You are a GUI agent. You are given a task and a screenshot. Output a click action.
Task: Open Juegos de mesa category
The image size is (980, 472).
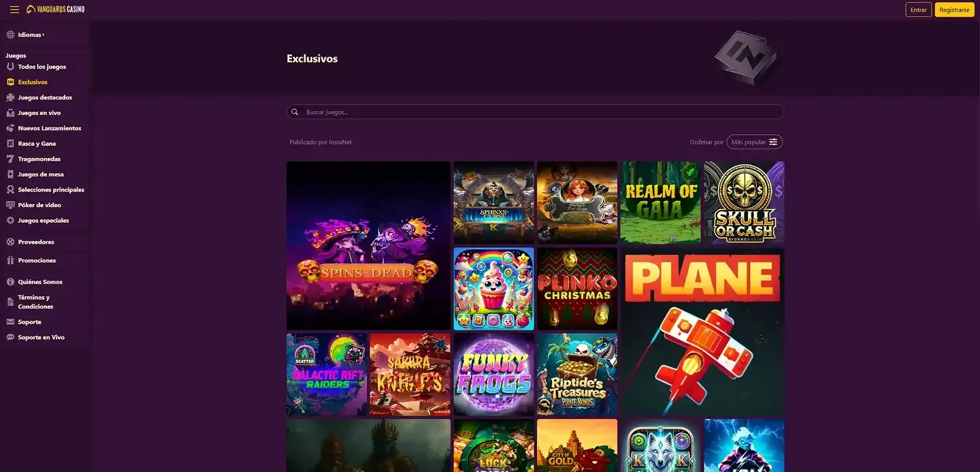coord(41,174)
